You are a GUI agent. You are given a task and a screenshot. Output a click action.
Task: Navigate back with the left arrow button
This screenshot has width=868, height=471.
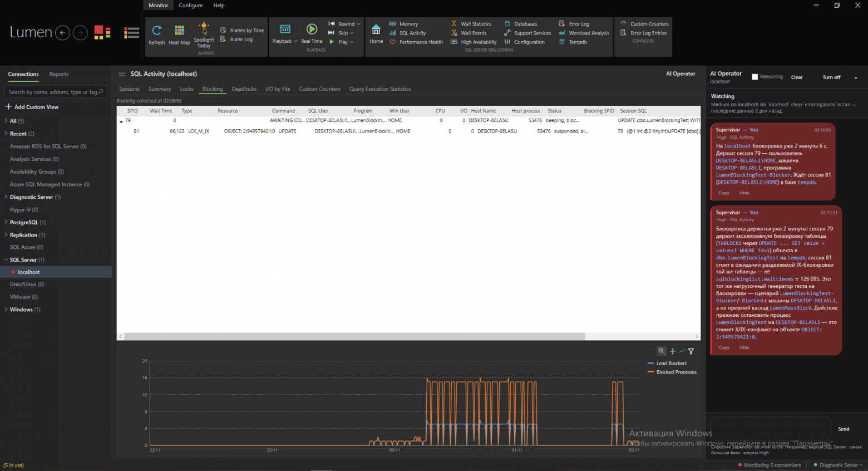pos(63,33)
